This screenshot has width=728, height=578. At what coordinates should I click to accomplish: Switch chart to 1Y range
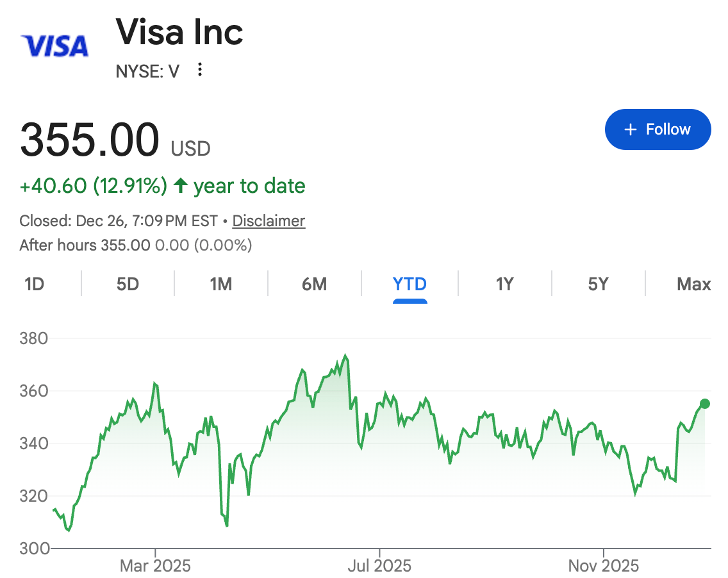(x=505, y=284)
